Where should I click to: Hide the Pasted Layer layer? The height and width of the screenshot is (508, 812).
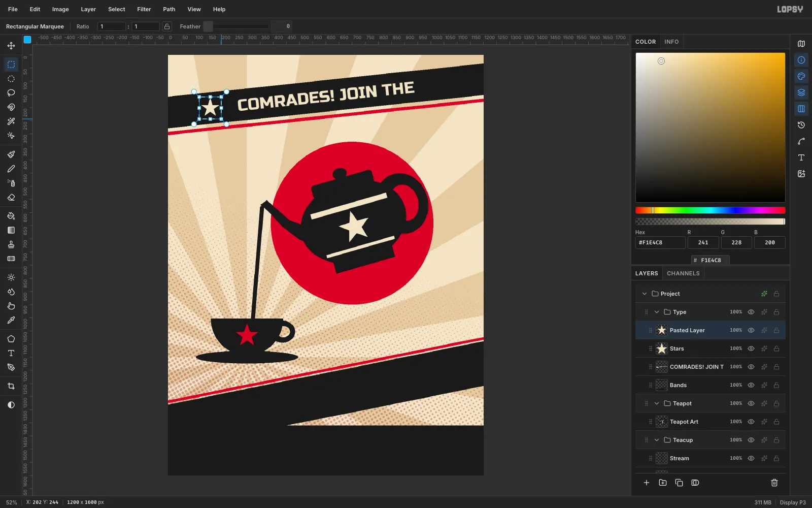[x=751, y=330]
